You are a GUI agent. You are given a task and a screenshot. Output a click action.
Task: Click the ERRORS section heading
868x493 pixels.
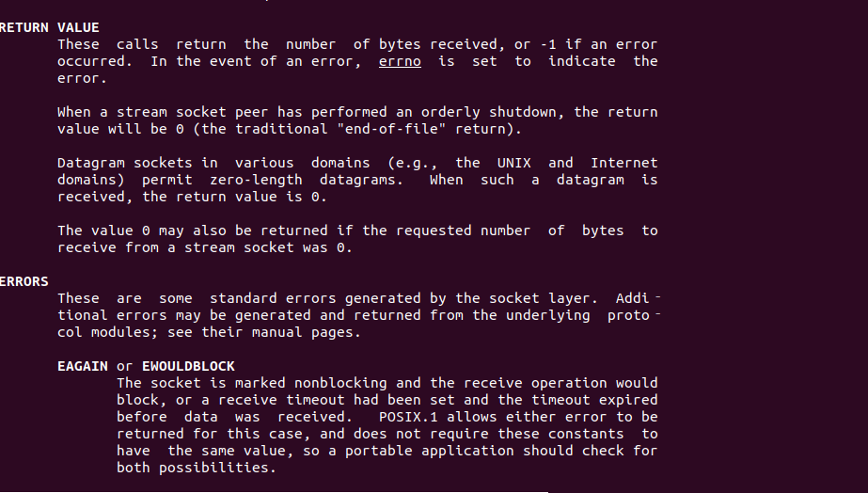pyautogui.click(x=24, y=281)
